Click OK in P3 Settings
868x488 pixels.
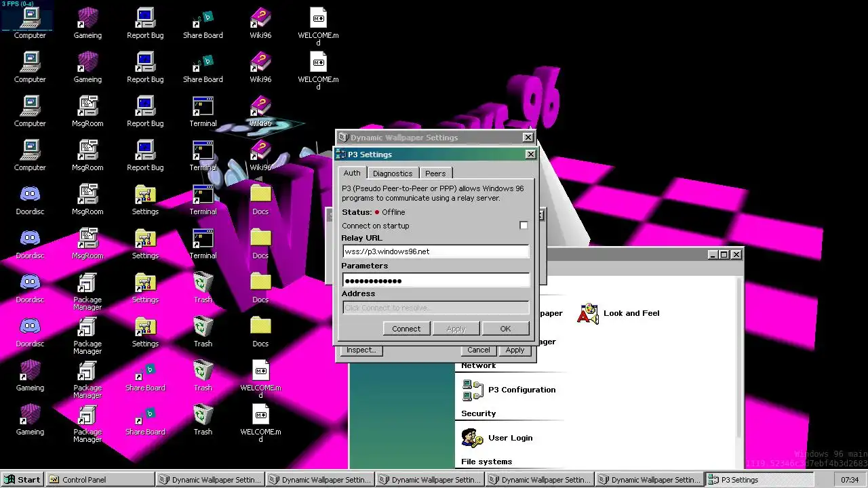505,329
